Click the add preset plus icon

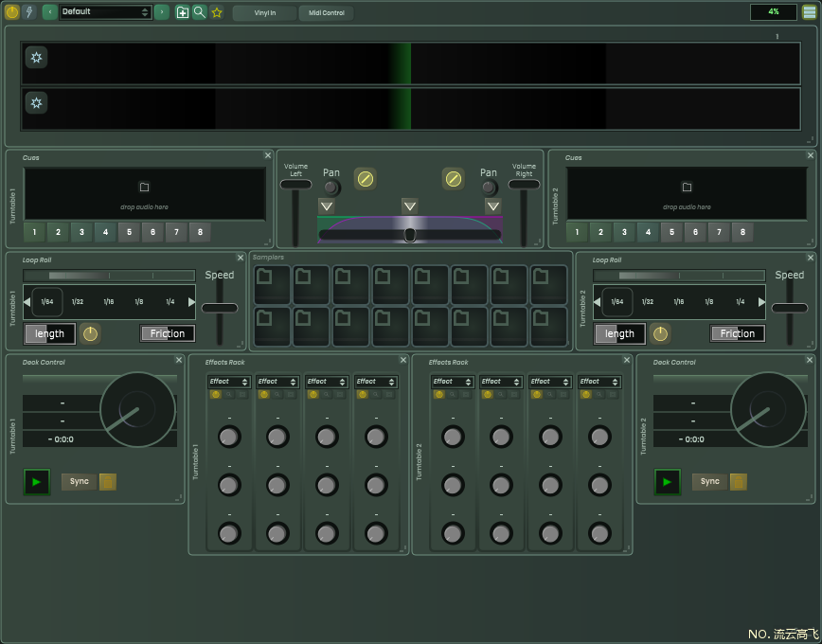pos(182,12)
